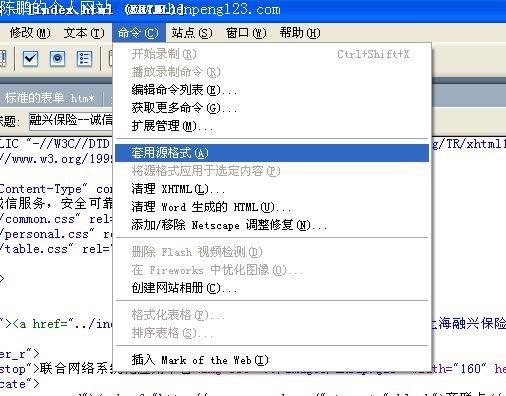The image size is (506, 396).
Task: Click code line containing personal.css
Action: (56, 234)
